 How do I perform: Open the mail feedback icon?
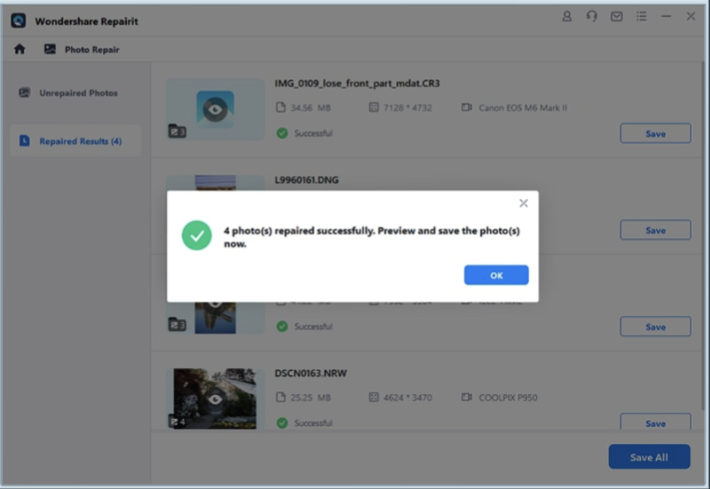[616, 17]
